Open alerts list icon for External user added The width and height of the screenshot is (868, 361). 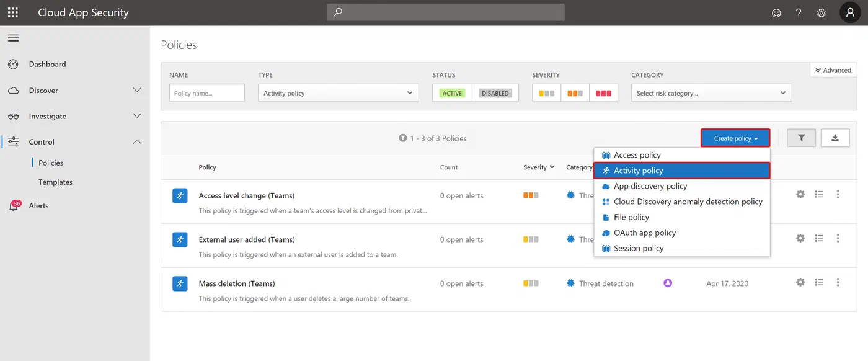pos(819,238)
